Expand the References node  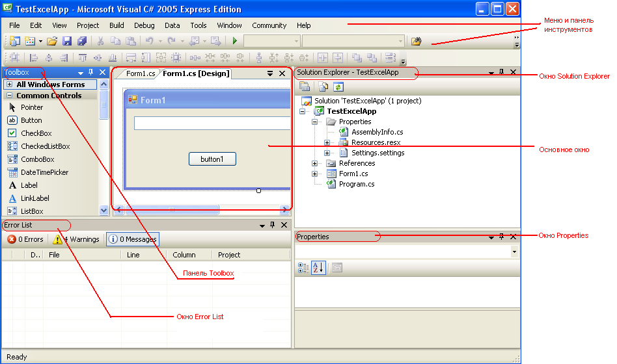click(x=315, y=164)
